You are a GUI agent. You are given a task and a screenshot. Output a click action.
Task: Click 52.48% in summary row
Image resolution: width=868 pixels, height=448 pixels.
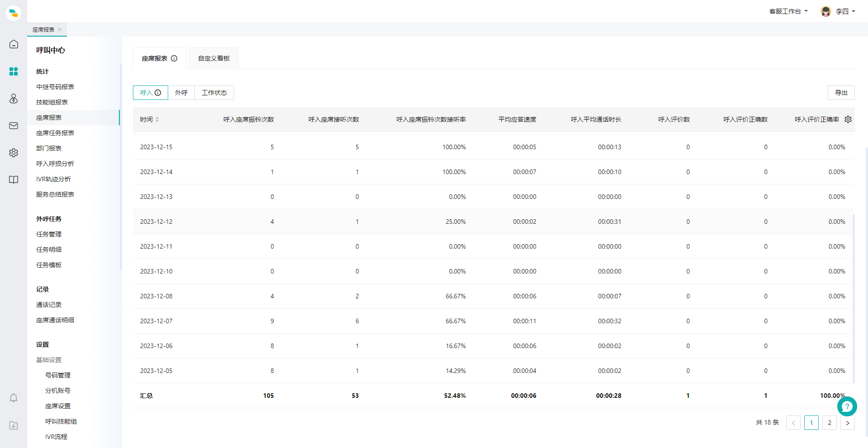coord(455,396)
